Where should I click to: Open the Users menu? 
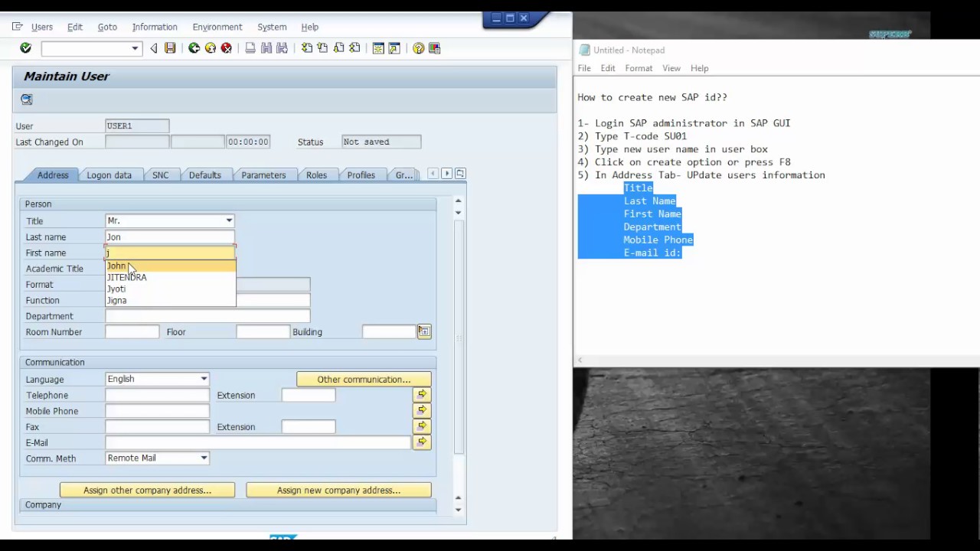point(42,27)
